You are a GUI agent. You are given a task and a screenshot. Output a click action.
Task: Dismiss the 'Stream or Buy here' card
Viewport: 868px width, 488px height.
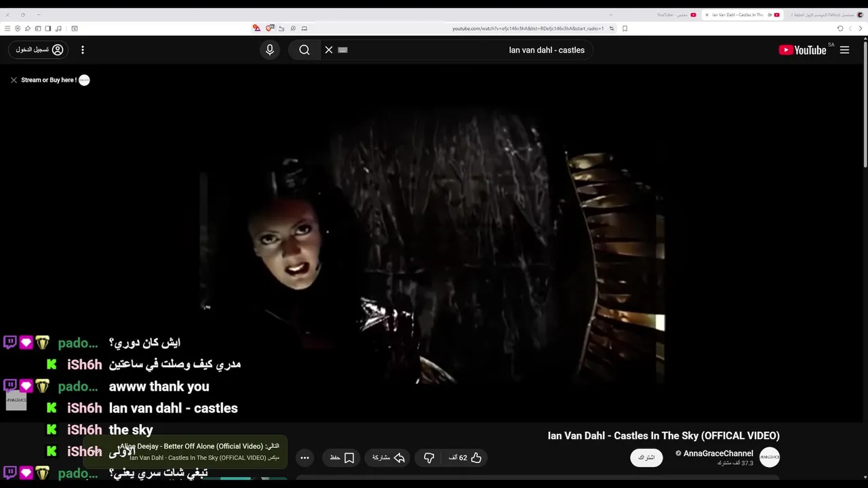click(x=14, y=80)
